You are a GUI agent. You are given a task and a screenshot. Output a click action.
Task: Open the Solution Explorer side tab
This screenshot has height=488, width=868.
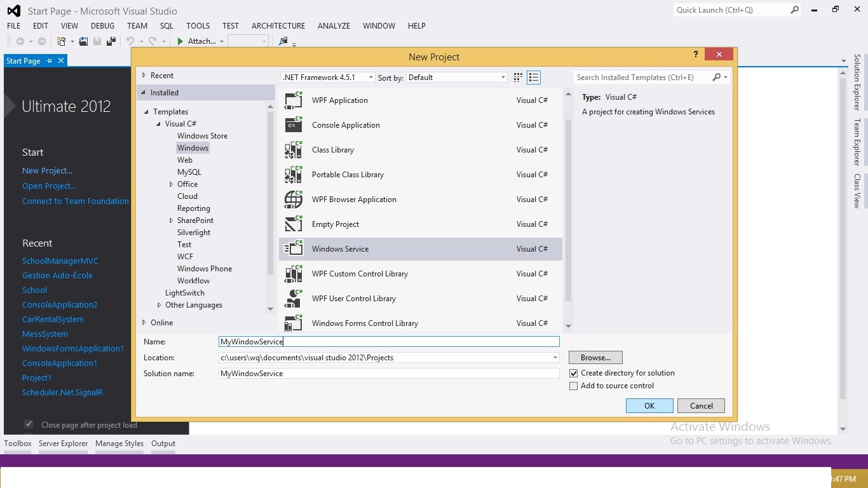(857, 83)
